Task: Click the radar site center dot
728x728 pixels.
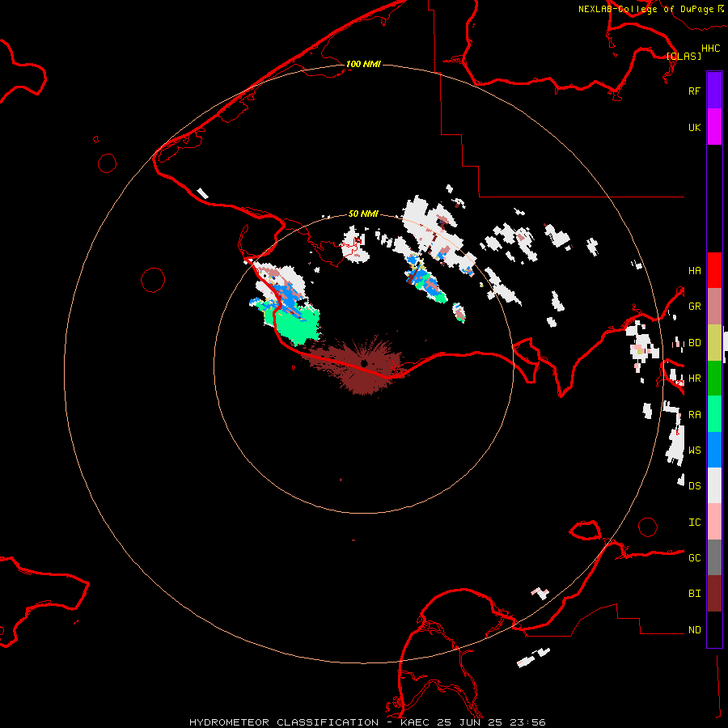Action: tap(364, 363)
